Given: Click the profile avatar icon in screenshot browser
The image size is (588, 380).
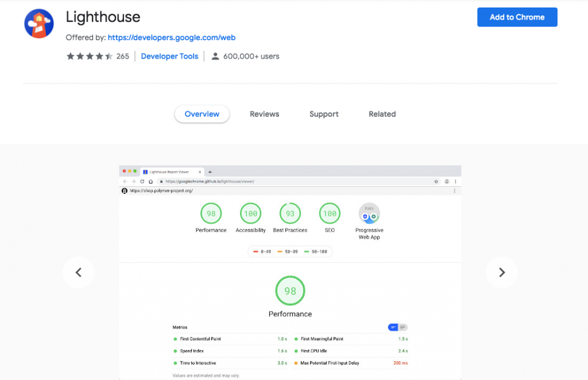Looking at the screenshot, I should (x=447, y=181).
